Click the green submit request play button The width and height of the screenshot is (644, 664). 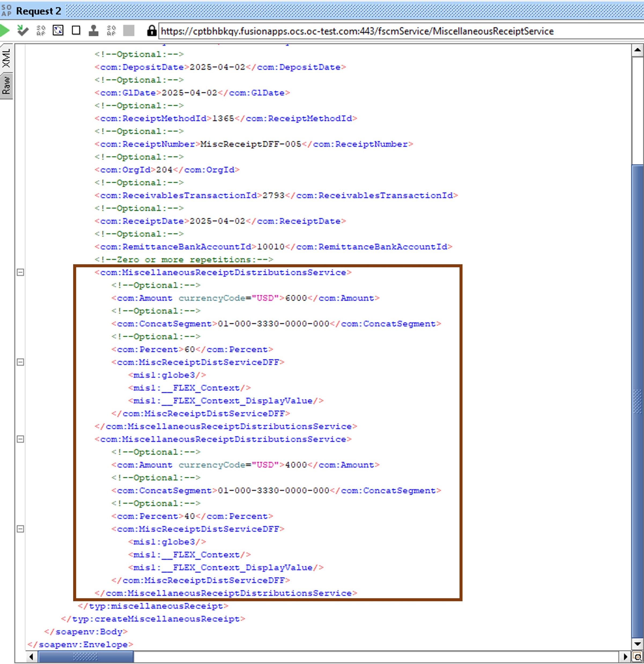(x=5, y=31)
